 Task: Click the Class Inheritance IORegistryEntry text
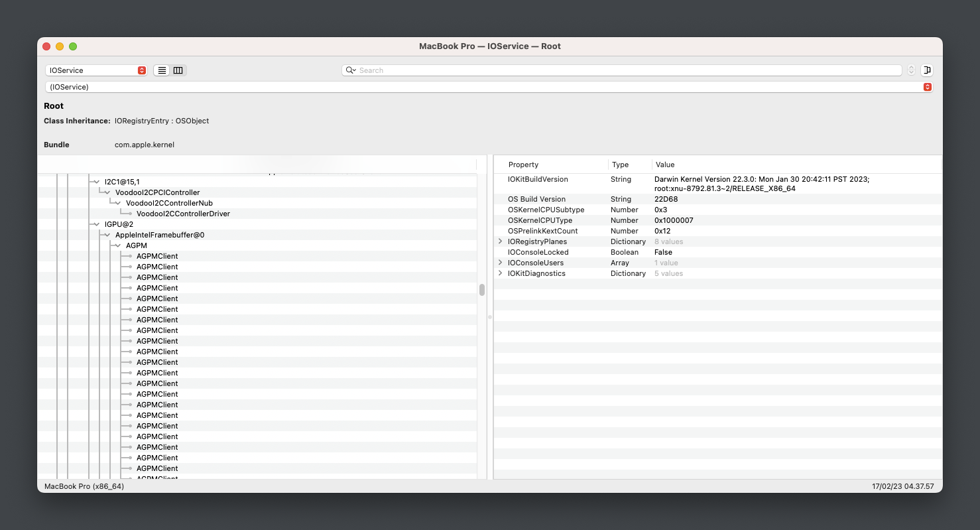[x=162, y=121]
